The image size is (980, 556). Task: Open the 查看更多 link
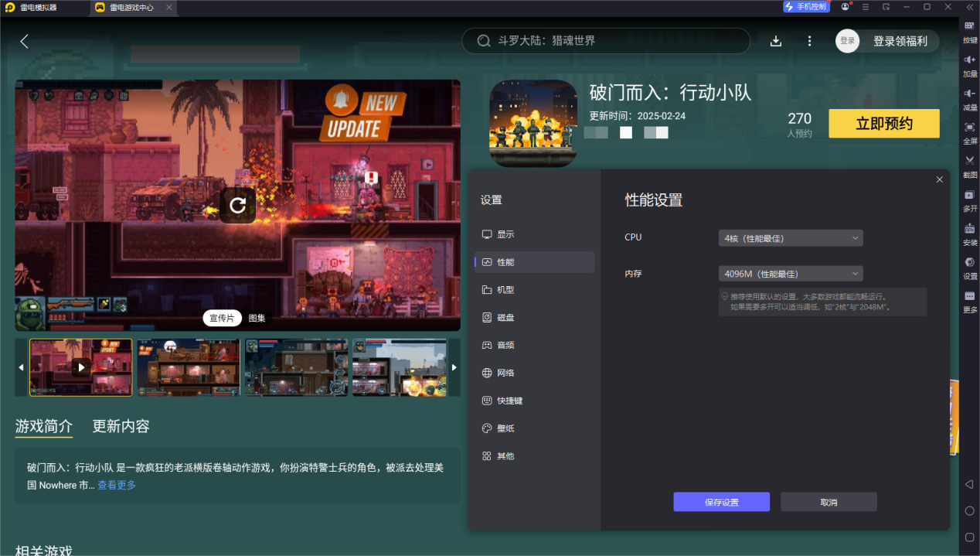(x=117, y=485)
